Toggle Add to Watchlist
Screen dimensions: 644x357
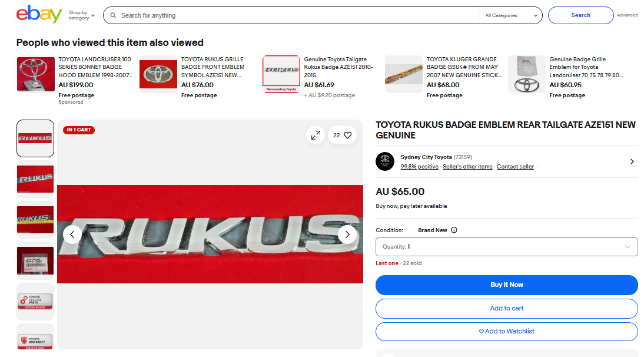point(506,331)
